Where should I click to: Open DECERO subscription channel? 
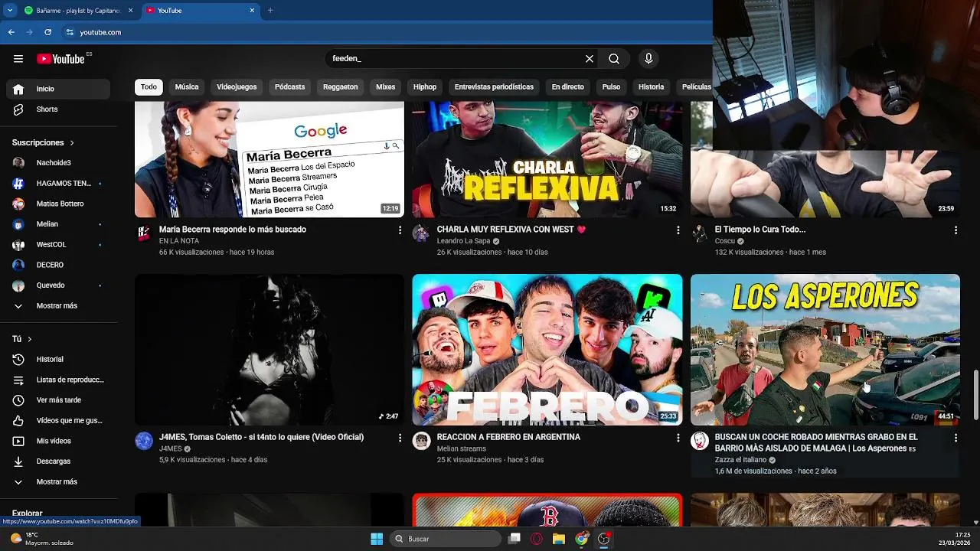(59, 265)
